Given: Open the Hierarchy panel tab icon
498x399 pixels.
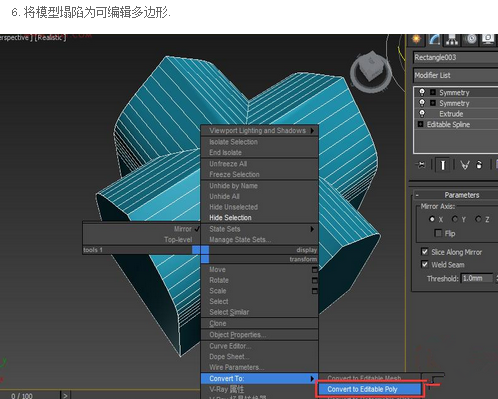Looking at the screenshot, I should tap(452, 39).
